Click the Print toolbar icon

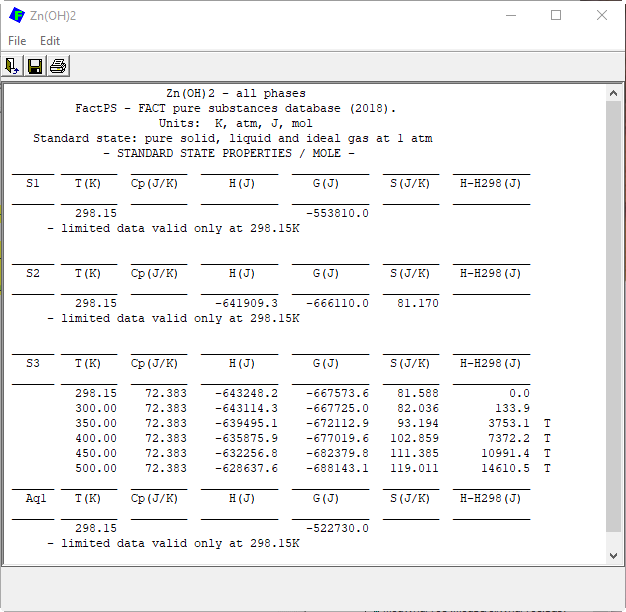[58, 66]
